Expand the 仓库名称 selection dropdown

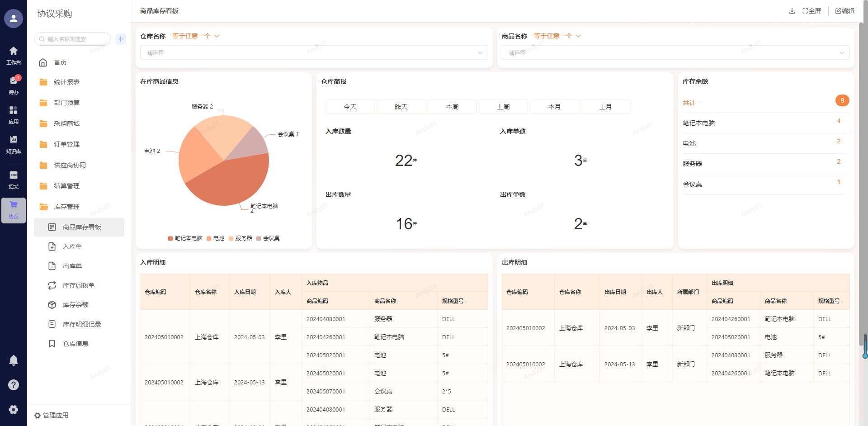(x=314, y=52)
